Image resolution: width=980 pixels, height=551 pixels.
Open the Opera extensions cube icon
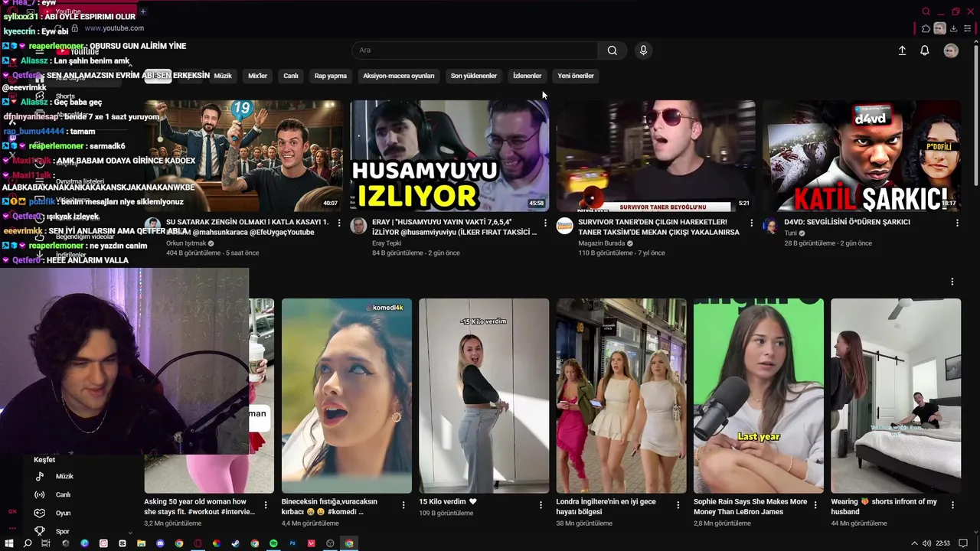coord(926,28)
